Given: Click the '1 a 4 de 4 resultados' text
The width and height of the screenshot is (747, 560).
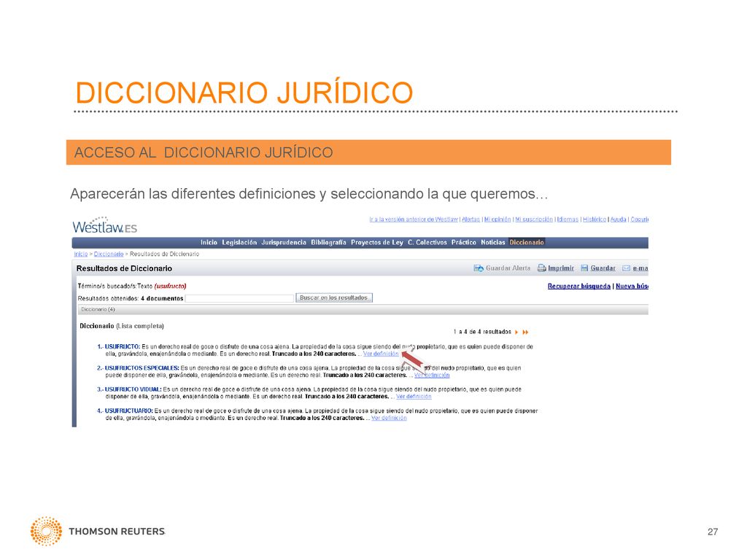Looking at the screenshot, I should click(x=482, y=332).
